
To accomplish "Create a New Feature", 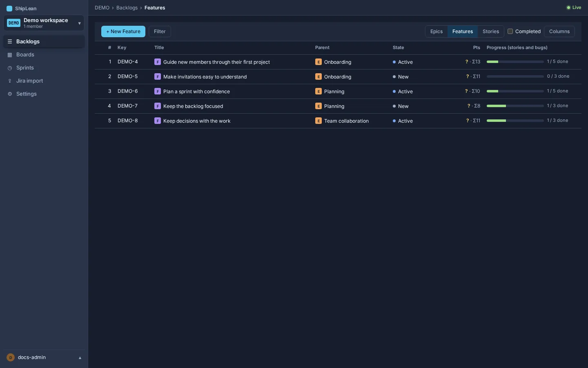I will pyautogui.click(x=123, y=31).
